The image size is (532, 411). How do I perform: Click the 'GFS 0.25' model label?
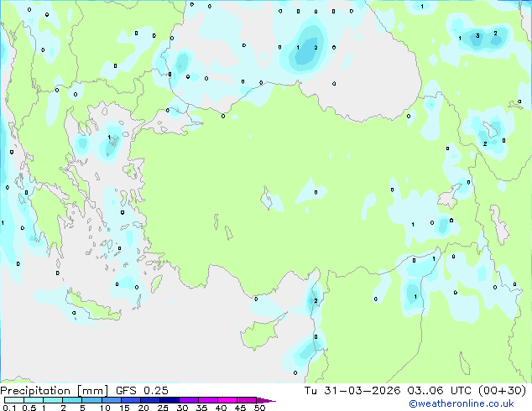142,391
